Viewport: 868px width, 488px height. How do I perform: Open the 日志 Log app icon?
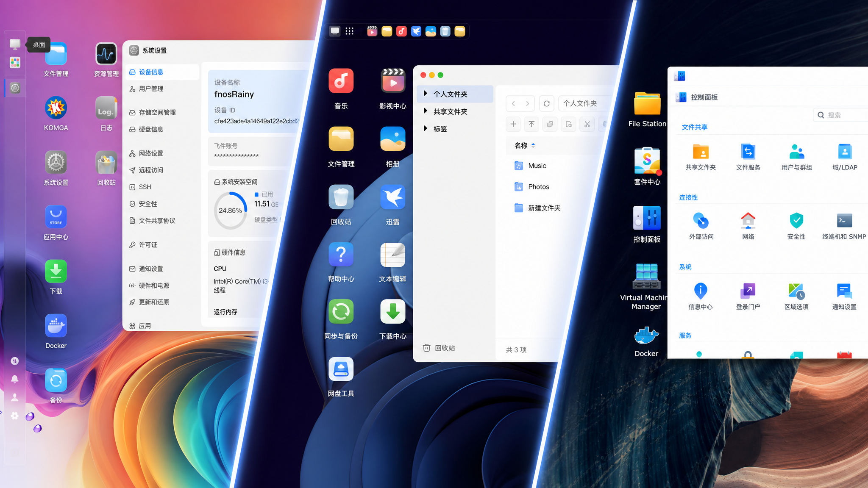click(x=106, y=108)
